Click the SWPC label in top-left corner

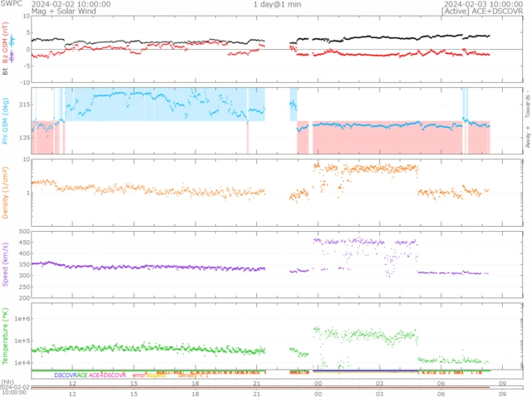pyautogui.click(x=12, y=4)
